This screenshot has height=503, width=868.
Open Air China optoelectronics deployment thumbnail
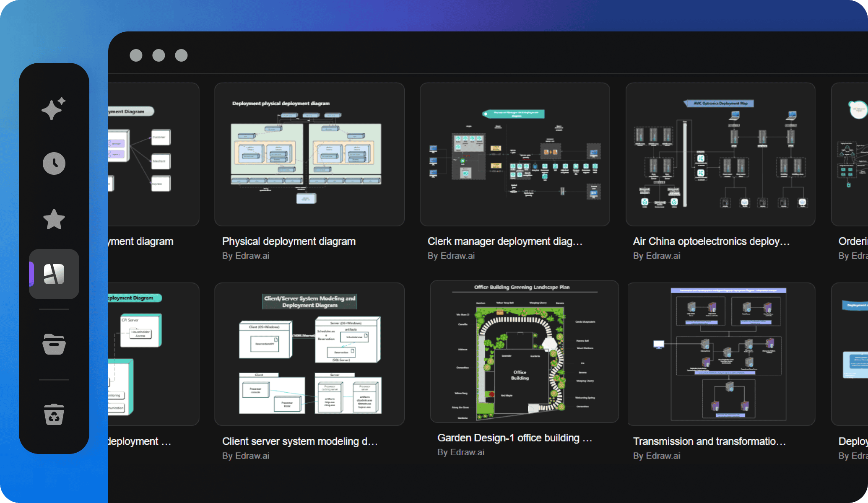(720, 154)
